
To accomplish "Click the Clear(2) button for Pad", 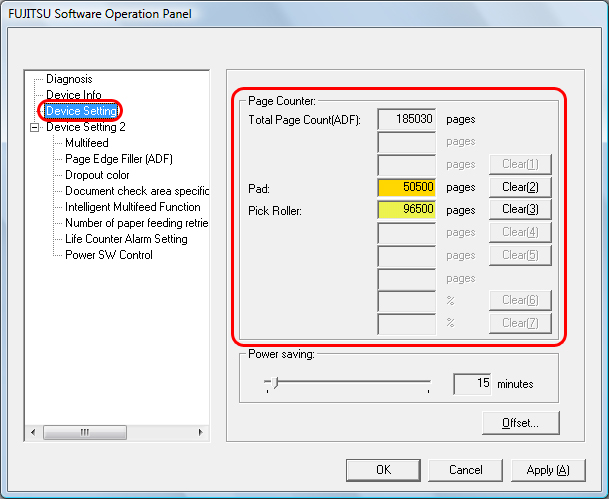I will click(x=520, y=187).
